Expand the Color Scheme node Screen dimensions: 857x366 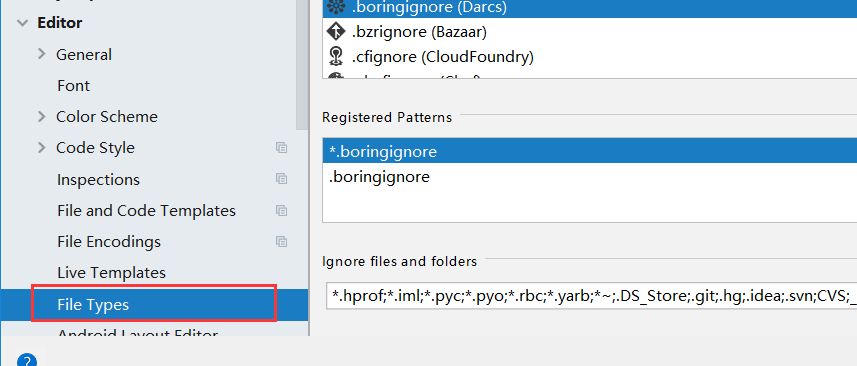click(x=42, y=116)
